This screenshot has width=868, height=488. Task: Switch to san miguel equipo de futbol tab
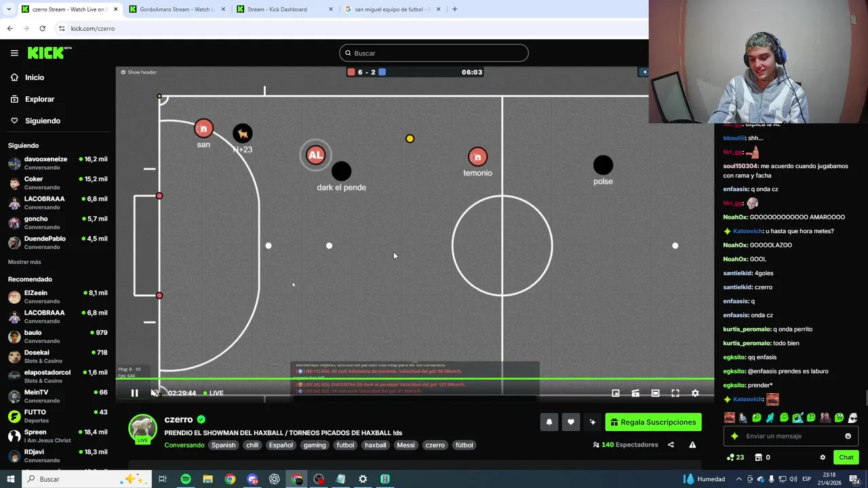coord(392,9)
